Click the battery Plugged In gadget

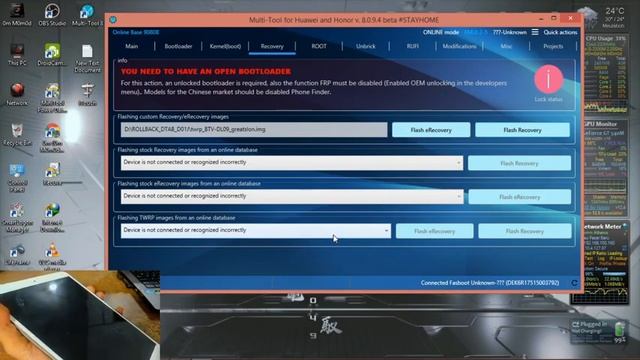(599, 331)
